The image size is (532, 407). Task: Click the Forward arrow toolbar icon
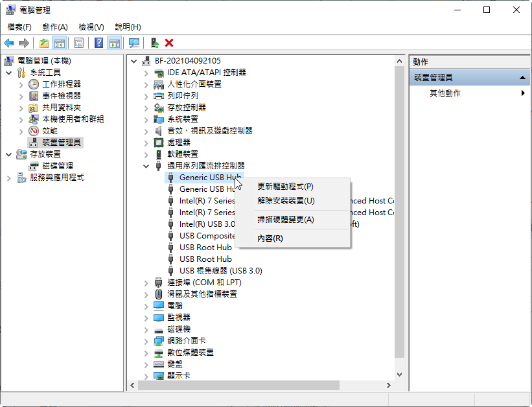(24, 43)
